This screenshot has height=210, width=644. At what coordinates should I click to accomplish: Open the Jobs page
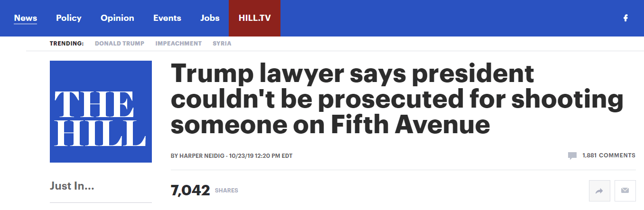click(210, 18)
